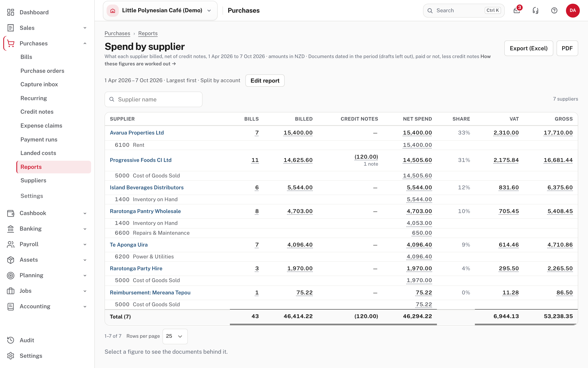Open the Dashboard icon in sidebar
The width and height of the screenshot is (588, 368).
pyautogui.click(x=10, y=12)
